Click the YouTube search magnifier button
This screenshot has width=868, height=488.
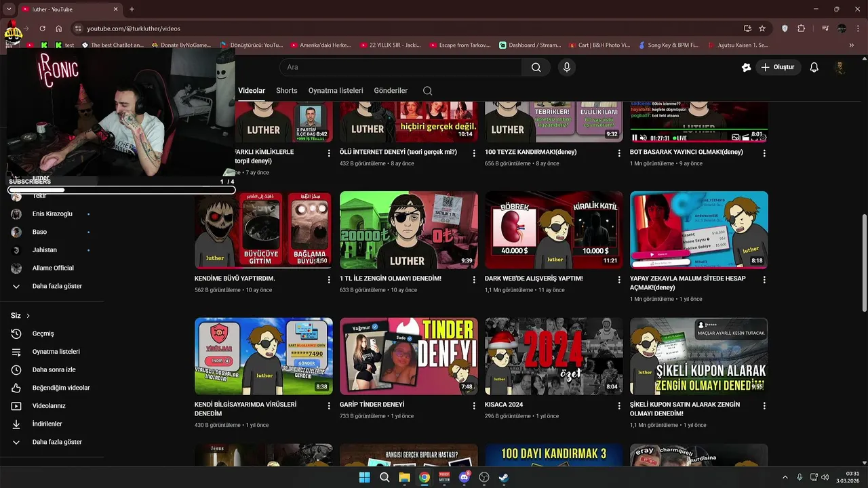tap(536, 67)
